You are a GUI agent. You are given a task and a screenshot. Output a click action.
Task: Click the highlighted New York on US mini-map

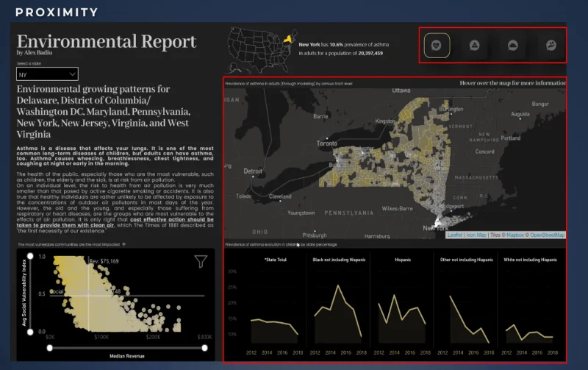point(287,38)
